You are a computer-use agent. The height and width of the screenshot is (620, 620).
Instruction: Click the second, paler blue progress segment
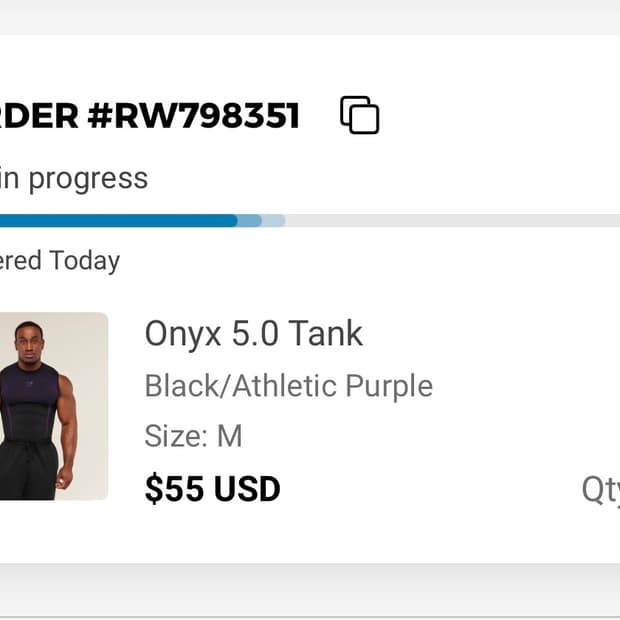click(274, 221)
